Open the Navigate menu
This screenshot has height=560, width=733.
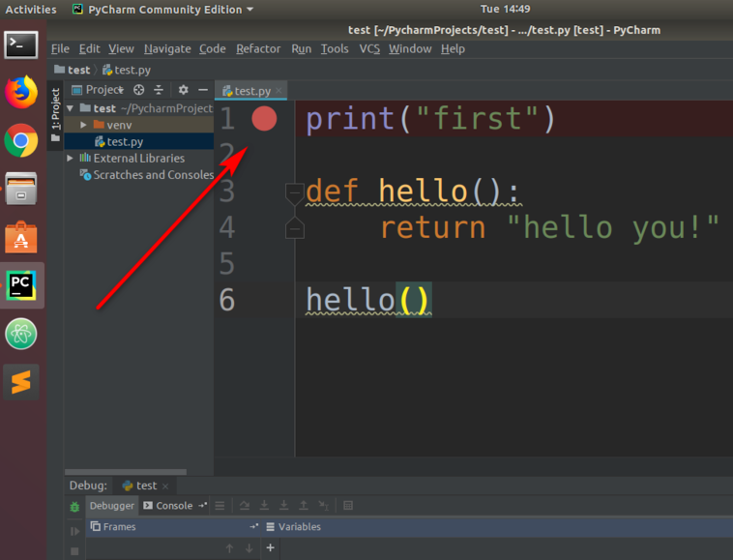(x=167, y=49)
